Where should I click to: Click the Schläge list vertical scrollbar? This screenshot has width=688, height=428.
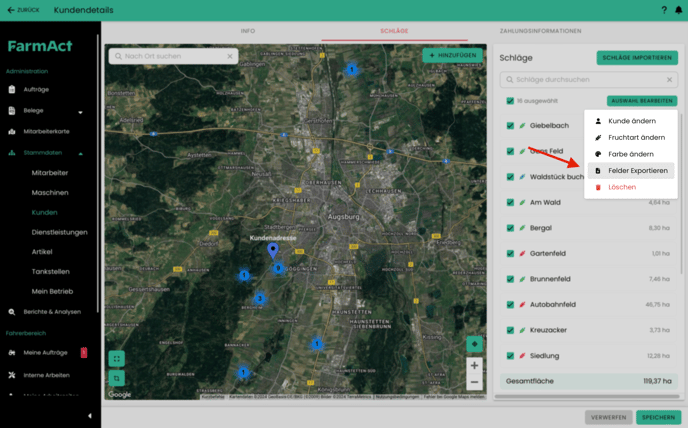pos(681,193)
